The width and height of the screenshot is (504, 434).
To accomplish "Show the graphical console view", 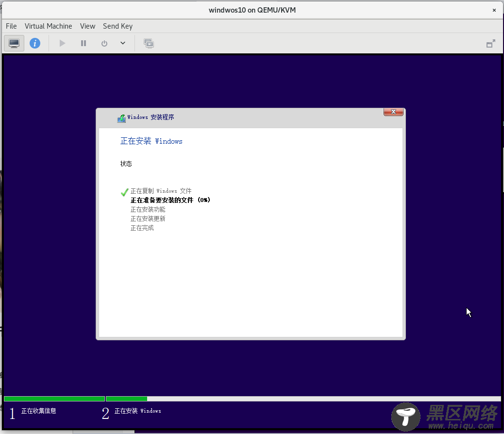I will pyautogui.click(x=14, y=43).
